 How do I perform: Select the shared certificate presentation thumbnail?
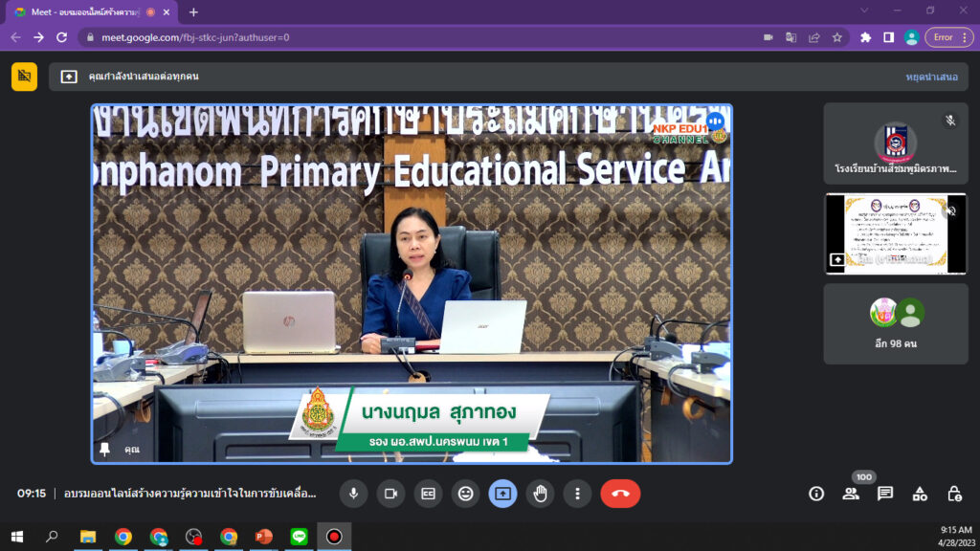(896, 233)
